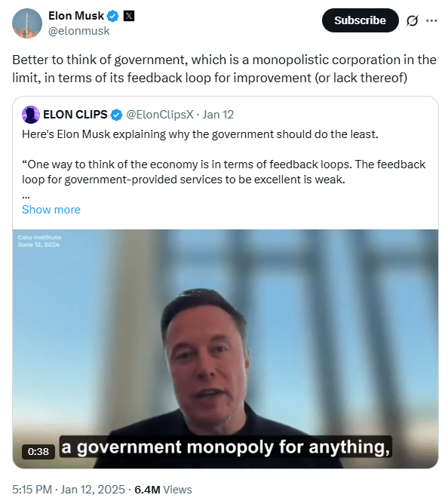Play the embedded Cato Institute video
448x501 pixels.
(x=226, y=349)
